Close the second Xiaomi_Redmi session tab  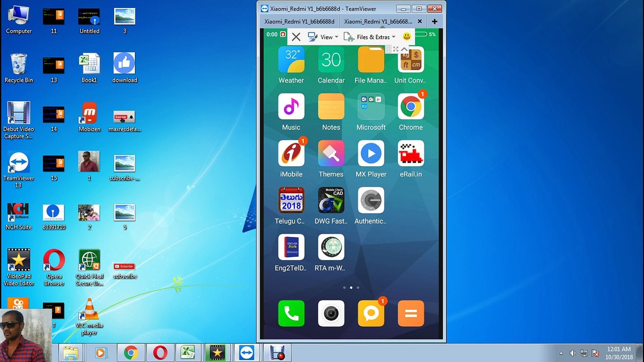coord(420,22)
